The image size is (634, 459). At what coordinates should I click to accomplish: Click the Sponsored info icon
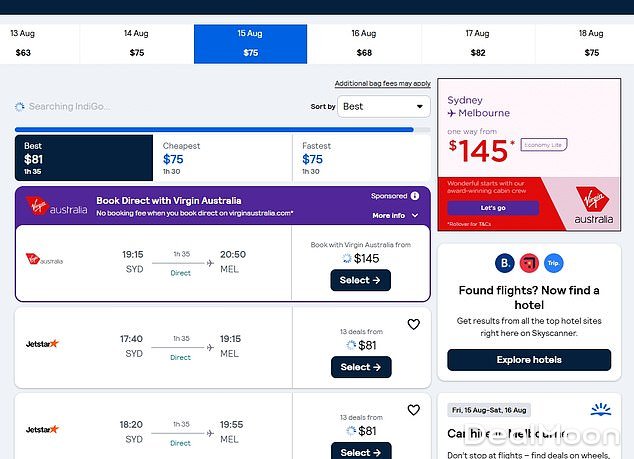[x=415, y=196]
